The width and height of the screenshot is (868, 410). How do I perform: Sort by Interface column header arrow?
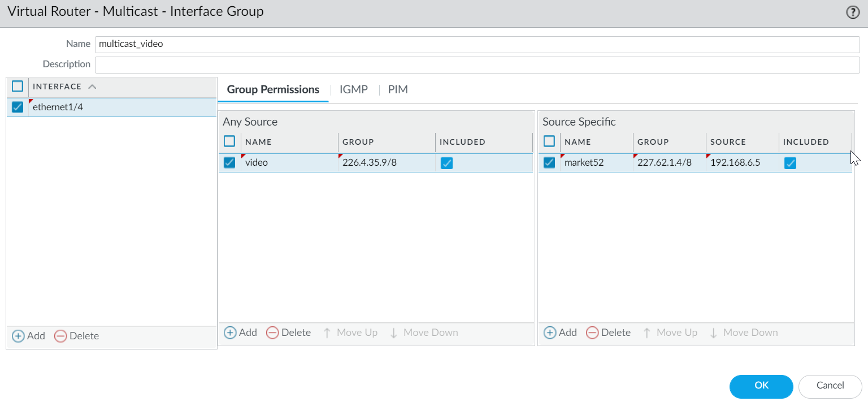click(92, 87)
